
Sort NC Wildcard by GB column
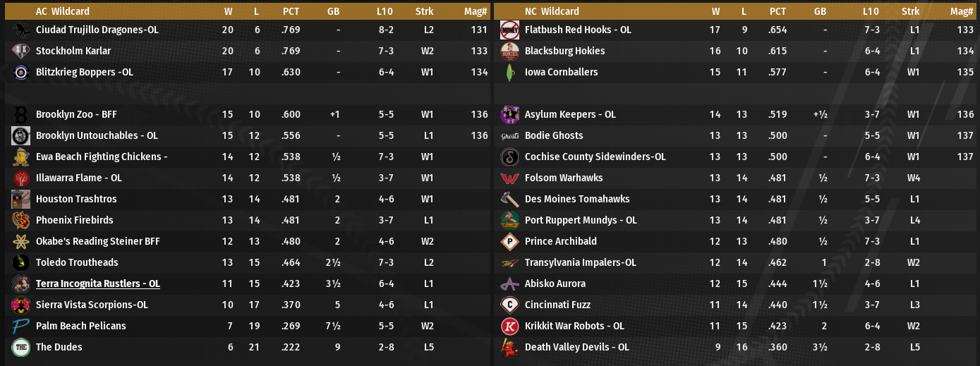(x=820, y=11)
